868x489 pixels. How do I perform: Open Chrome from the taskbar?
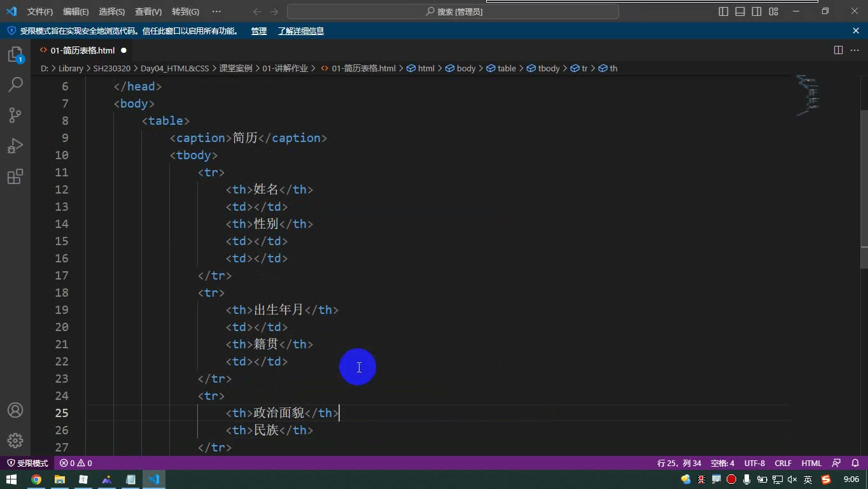36,479
